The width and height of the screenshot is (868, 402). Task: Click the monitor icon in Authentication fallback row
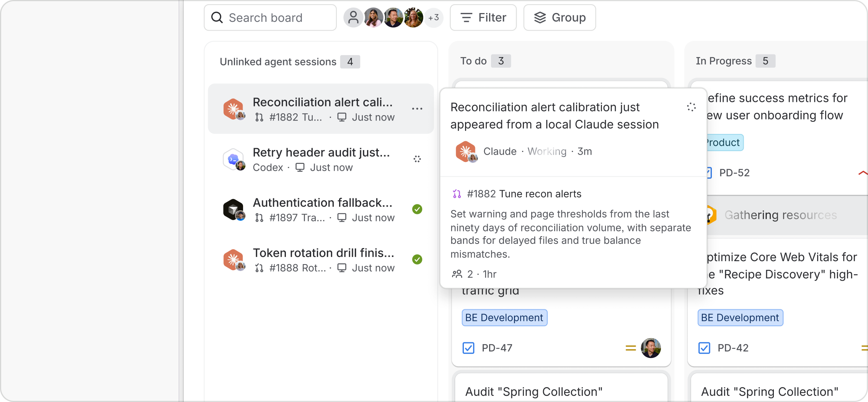342,217
